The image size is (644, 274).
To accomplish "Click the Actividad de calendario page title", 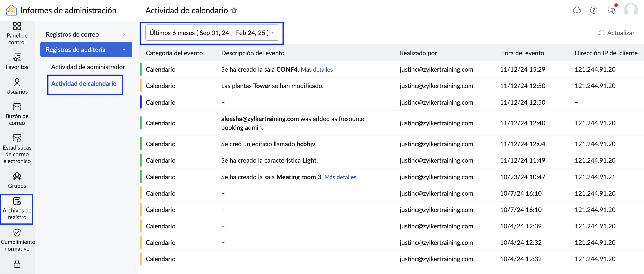I will click(186, 10).
